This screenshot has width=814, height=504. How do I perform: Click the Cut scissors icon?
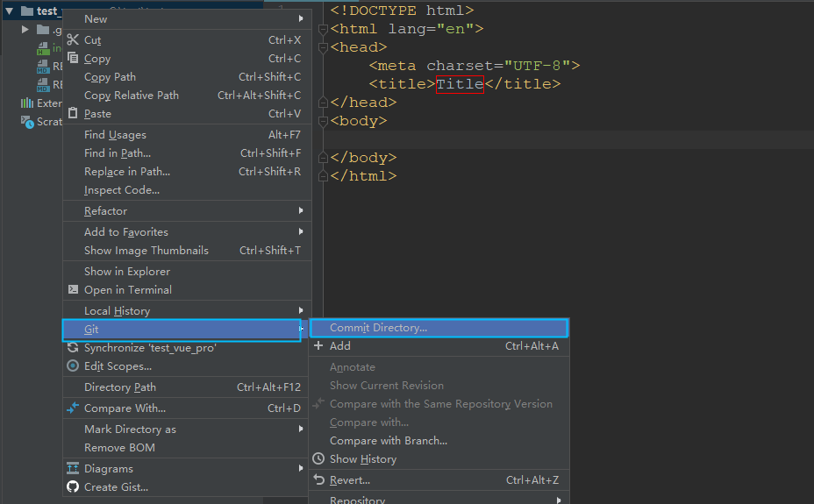(73, 40)
